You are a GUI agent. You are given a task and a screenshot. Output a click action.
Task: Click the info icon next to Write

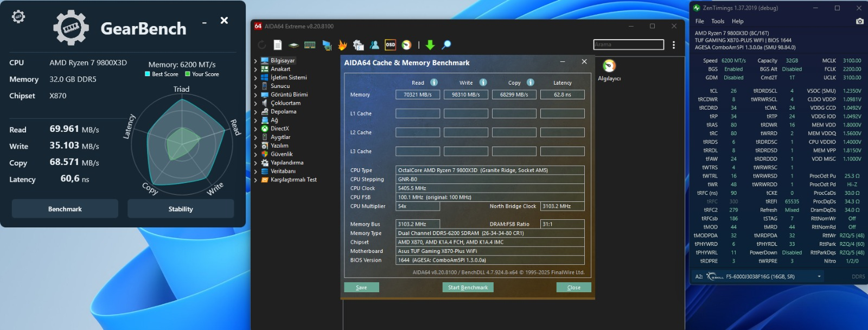tap(483, 82)
